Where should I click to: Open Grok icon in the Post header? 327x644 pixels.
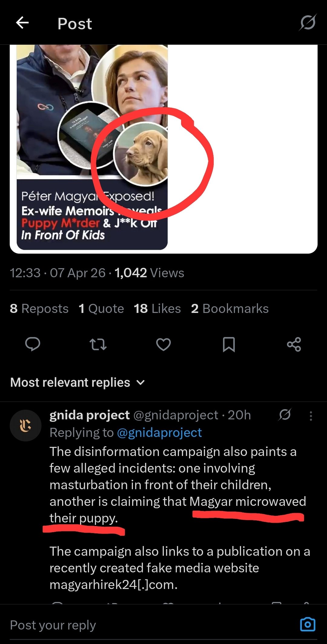coord(308,23)
